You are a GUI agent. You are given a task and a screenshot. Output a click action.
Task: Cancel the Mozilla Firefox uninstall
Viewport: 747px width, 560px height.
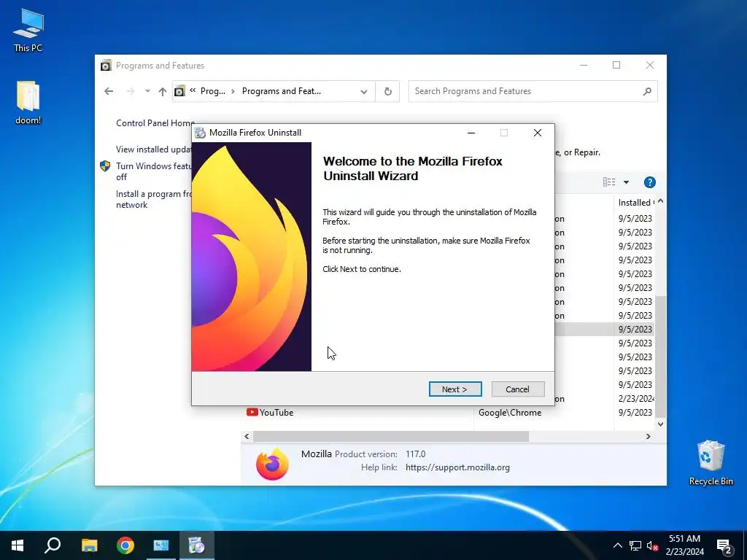(518, 389)
